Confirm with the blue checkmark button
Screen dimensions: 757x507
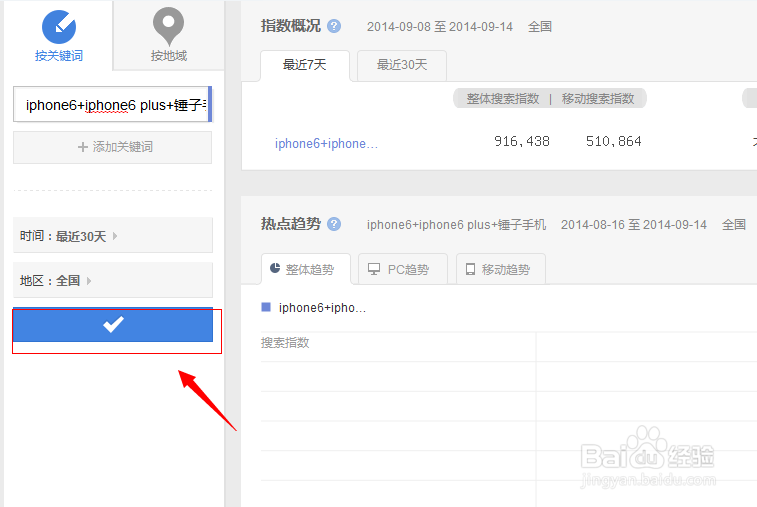113,324
